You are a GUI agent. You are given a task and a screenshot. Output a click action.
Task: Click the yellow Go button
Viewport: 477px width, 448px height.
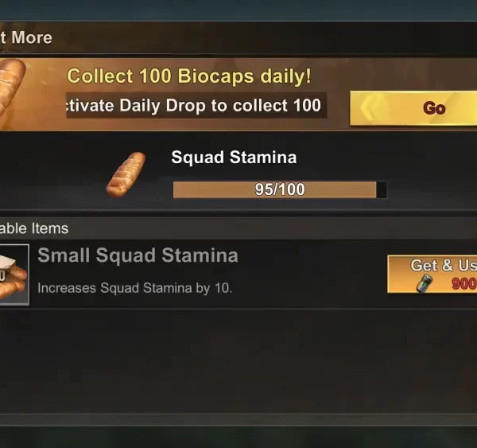413,108
